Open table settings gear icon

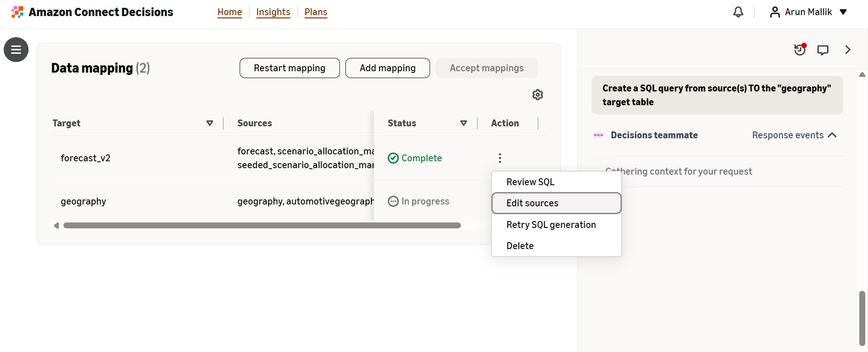click(538, 95)
